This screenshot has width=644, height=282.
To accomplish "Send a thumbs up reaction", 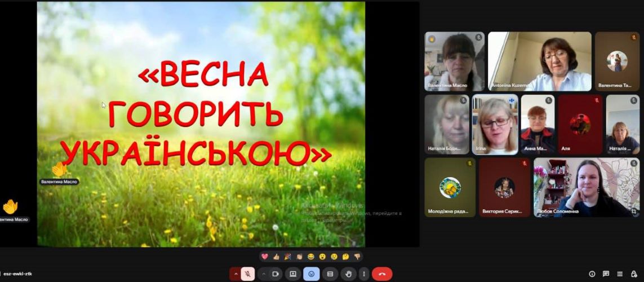I will [x=276, y=257].
